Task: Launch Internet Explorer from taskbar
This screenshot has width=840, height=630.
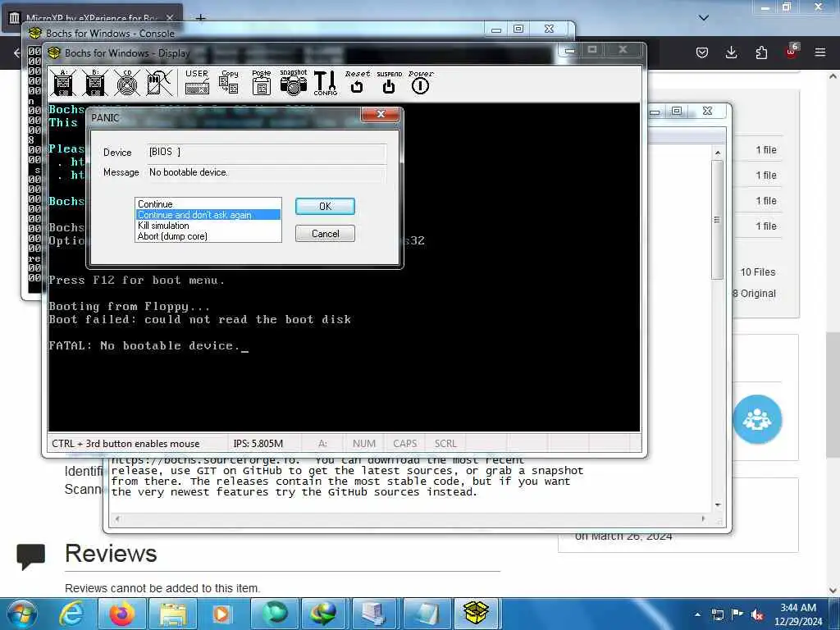Action: (x=71, y=614)
